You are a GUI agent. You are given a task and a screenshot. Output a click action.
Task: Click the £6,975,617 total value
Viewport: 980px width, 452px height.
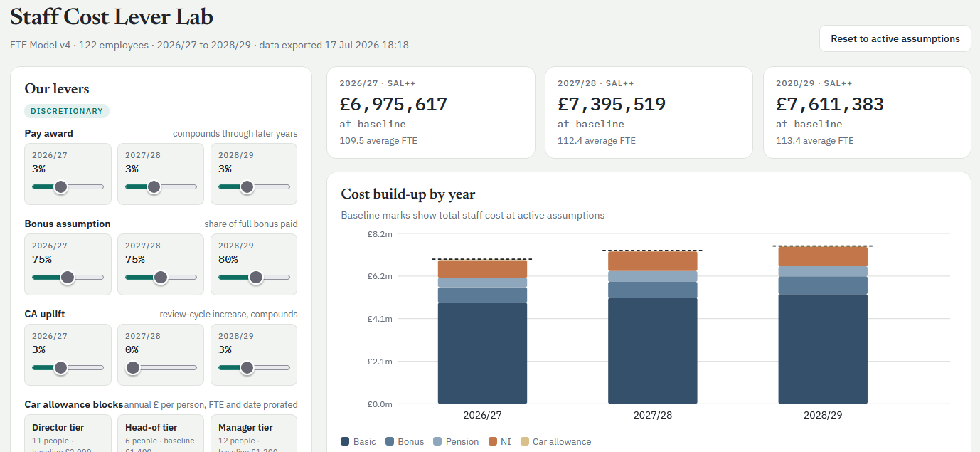pyautogui.click(x=393, y=104)
